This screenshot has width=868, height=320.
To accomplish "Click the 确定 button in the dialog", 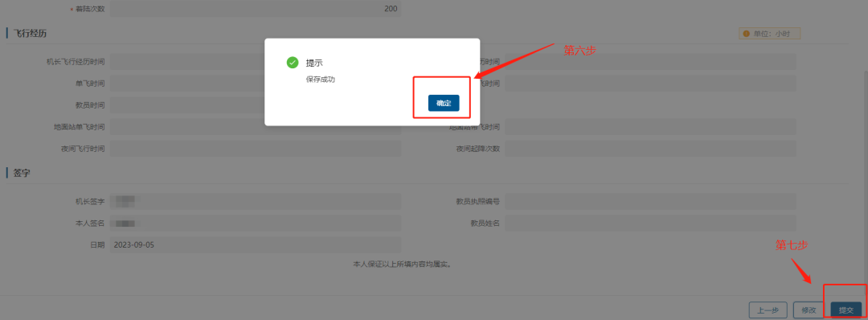I will click(x=444, y=103).
